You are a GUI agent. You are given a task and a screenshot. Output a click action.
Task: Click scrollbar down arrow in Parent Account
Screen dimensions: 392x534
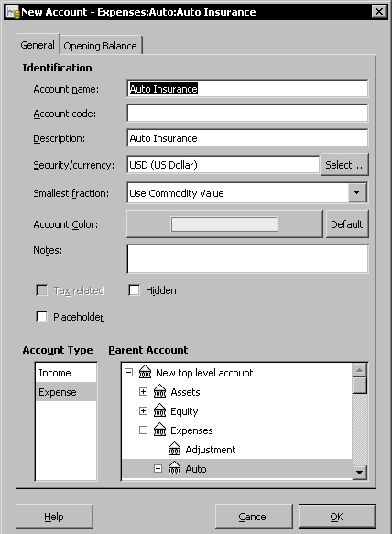[x=360, y=473]
